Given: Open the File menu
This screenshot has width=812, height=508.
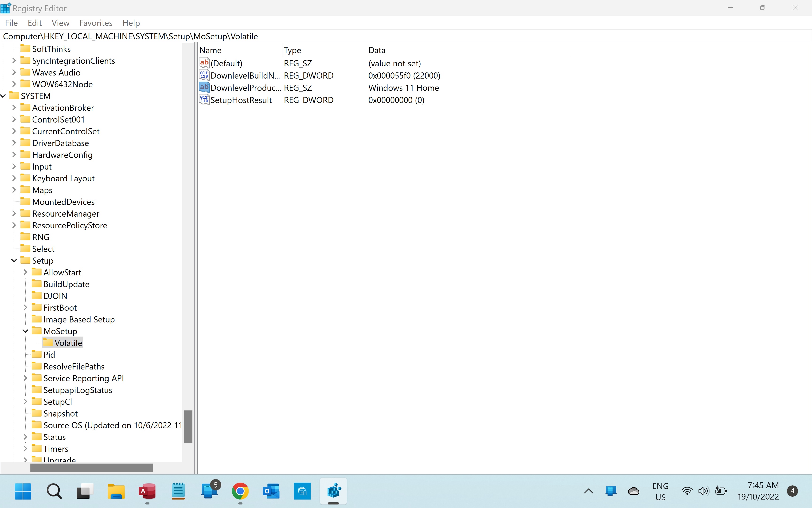Looking at the screenshot, I should pos(12,23).
